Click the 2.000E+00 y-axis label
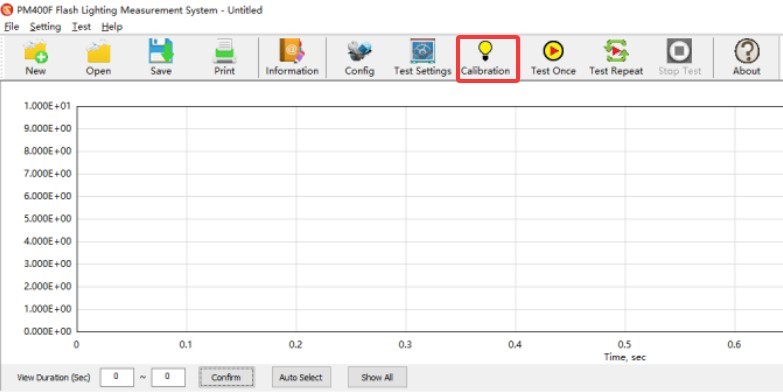 (47, 287)
